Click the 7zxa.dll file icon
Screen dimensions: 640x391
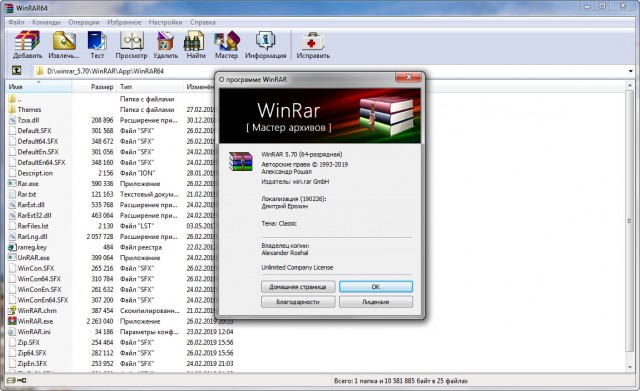coord(12,120)
